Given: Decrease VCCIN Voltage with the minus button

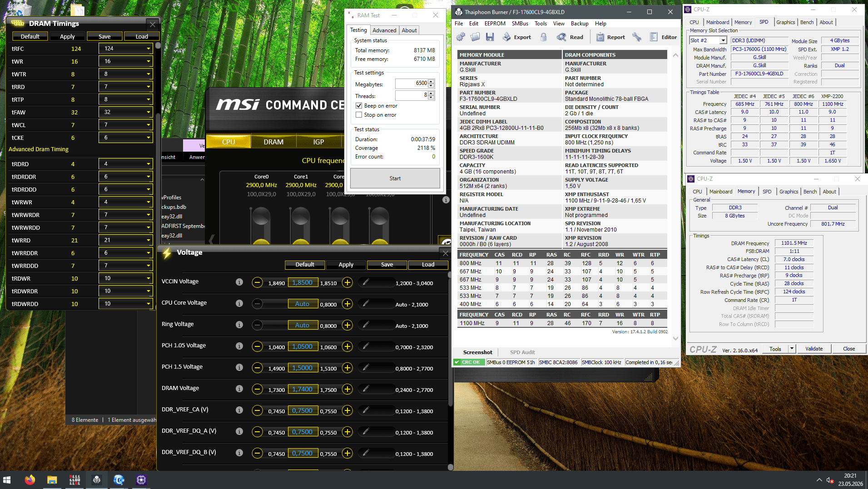Looking at the screenshot, I should click(x=258, y=282).
